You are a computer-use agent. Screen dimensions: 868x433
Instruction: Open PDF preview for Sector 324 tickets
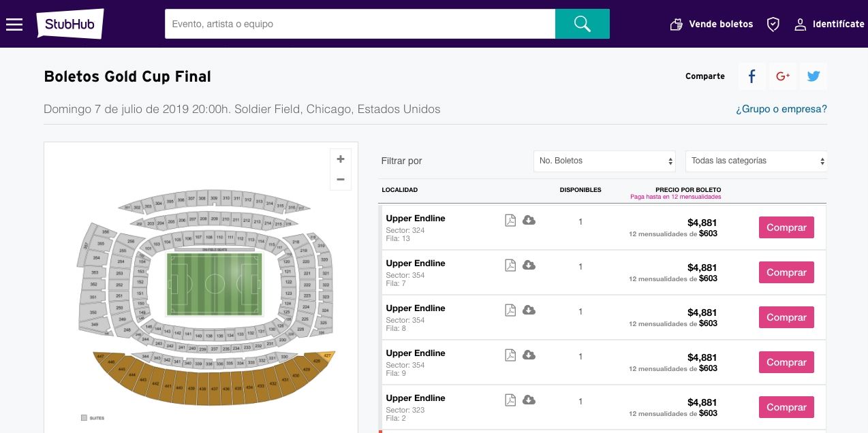coord(510,220)
